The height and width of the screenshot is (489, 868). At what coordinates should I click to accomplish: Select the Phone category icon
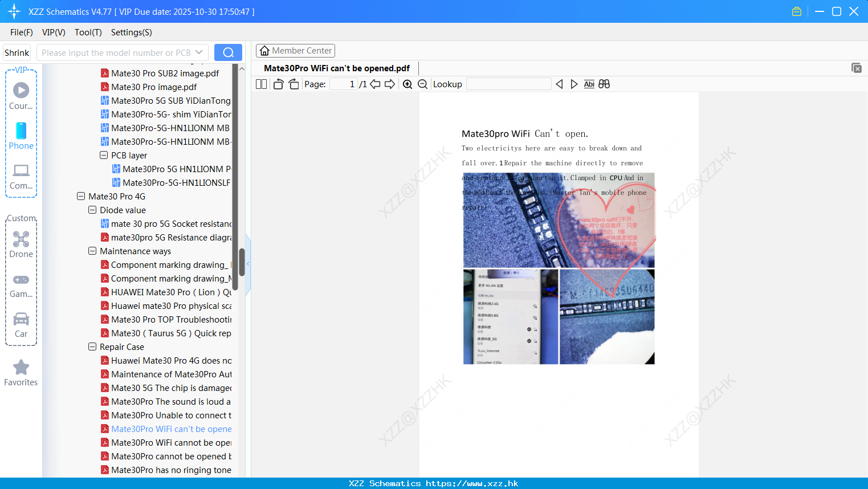(x=21, y=136)
